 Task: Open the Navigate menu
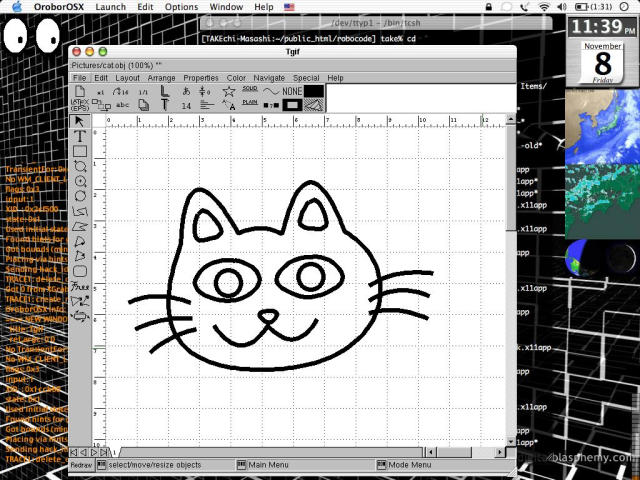[x=269, y=78]
